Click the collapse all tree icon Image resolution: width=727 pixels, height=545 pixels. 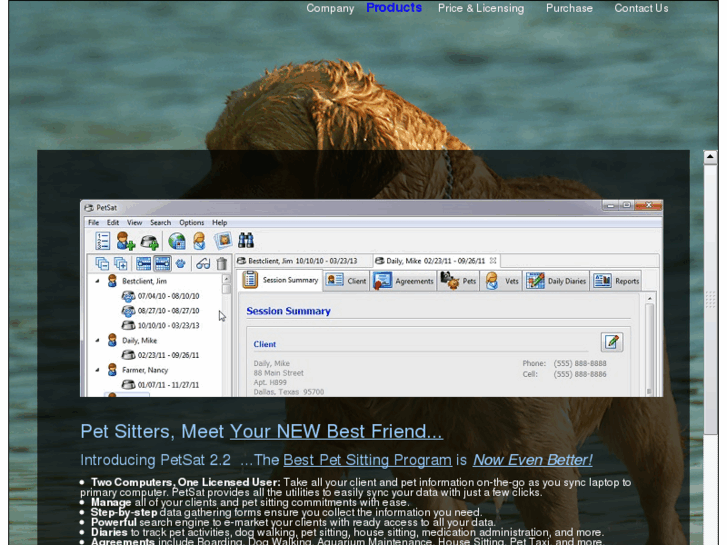click(x=102, y=264)
